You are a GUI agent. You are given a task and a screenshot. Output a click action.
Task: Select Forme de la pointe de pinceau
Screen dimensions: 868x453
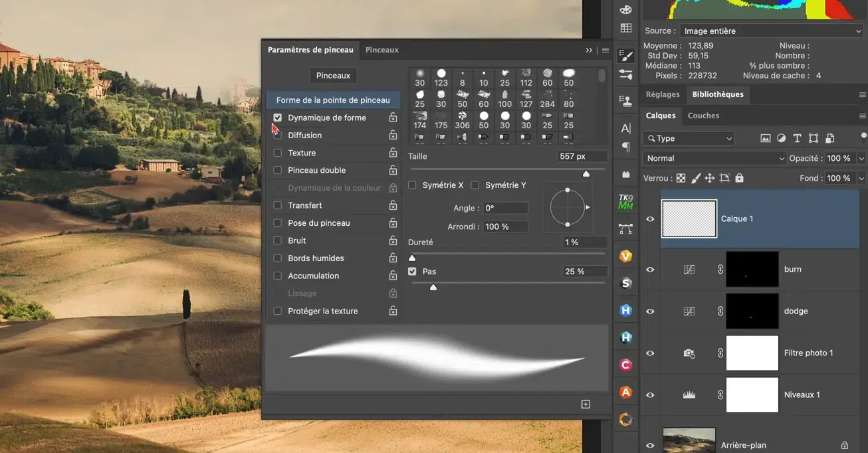pyautogui.click(x=333, y=100)
